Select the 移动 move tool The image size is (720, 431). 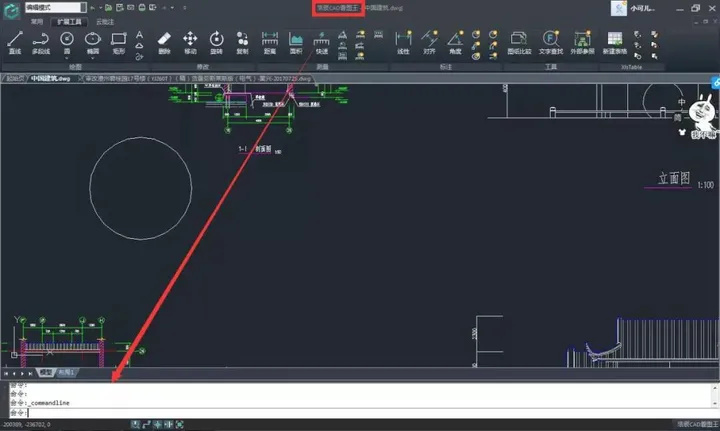(x=190, y=43)
